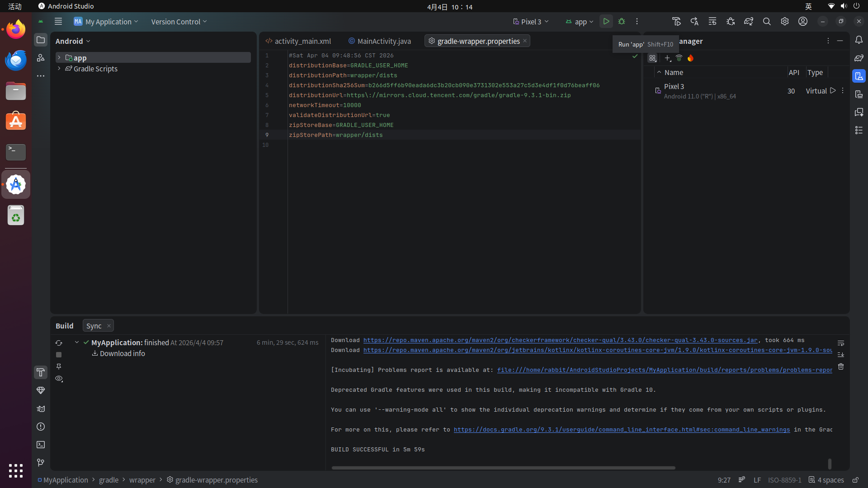
Task: Open the Pixel 3 device dropdown
Action: pos(531,22)
